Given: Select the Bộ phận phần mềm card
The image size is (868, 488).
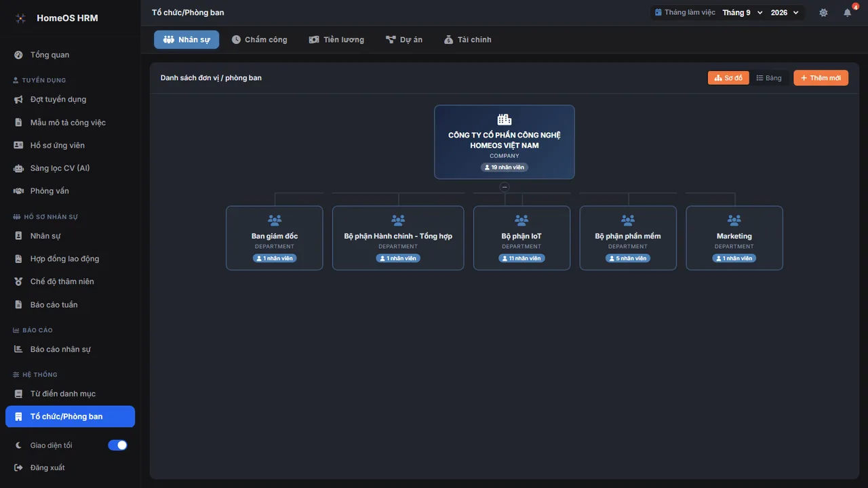Looking at the screenshot, I should tap(628, 238).
